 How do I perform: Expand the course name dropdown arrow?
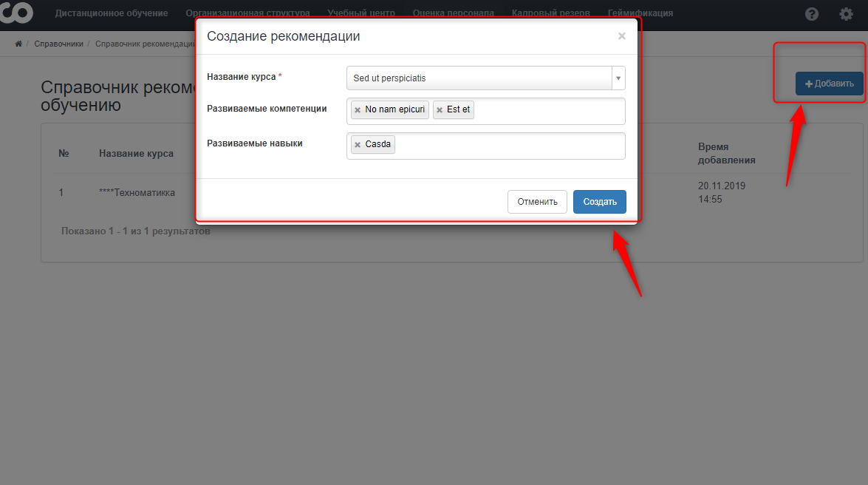point(618,78)
